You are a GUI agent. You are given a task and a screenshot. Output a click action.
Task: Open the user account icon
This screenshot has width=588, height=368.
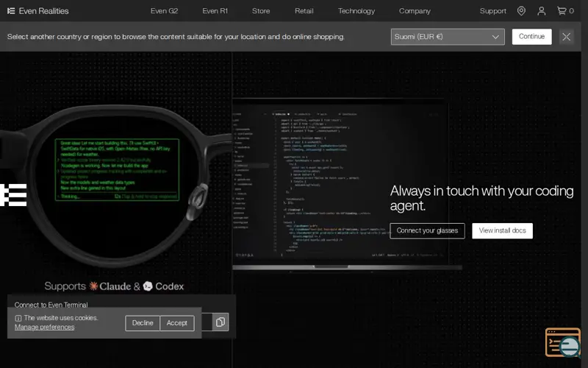tap(541, 11)
